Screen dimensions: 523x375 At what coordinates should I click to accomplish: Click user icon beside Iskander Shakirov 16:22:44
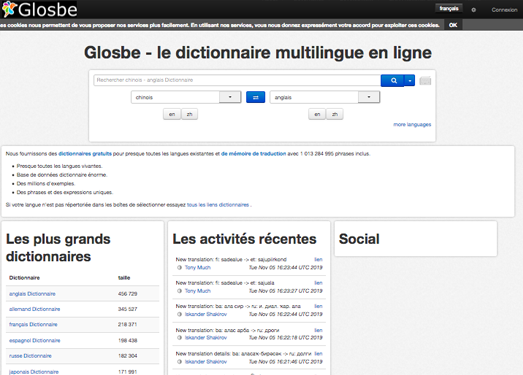[179, 314]
